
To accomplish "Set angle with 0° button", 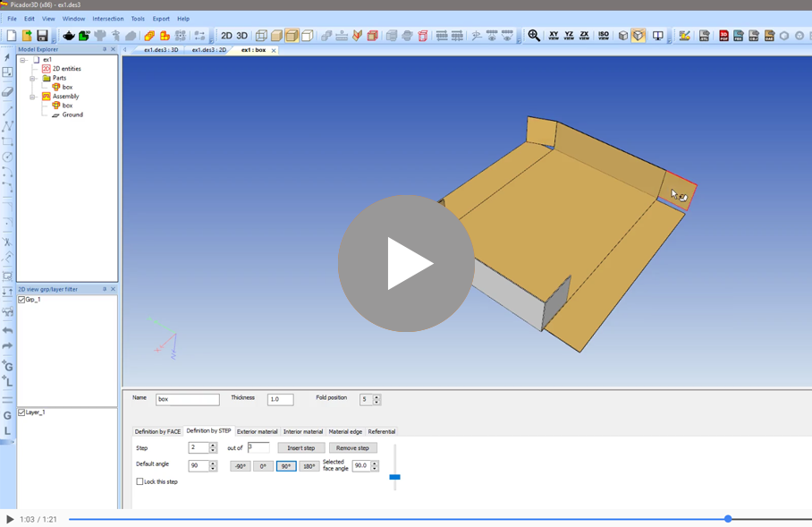I will click(x=263, y=466).
